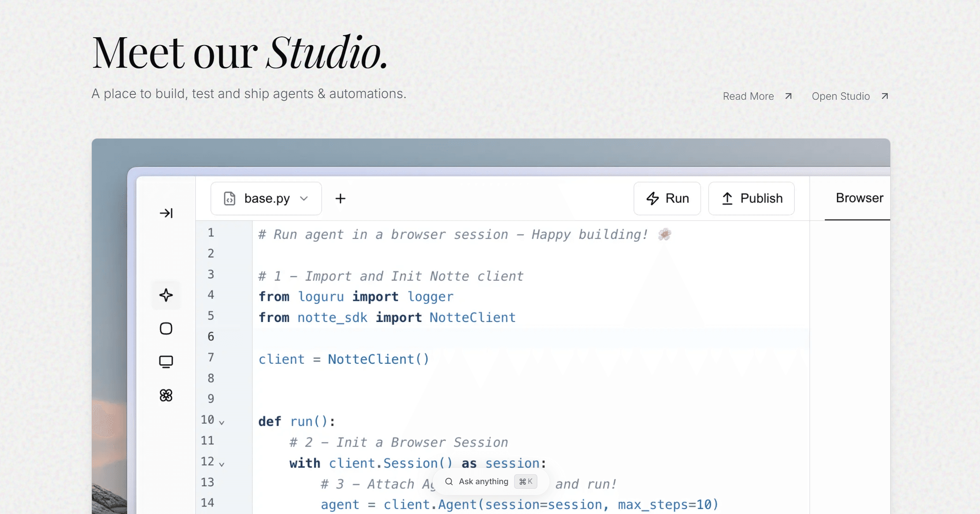Image resolution: width=980 pixels, height=514 pixels.
Task: Click the rounded square icon in sidebar
Action: 166,329
